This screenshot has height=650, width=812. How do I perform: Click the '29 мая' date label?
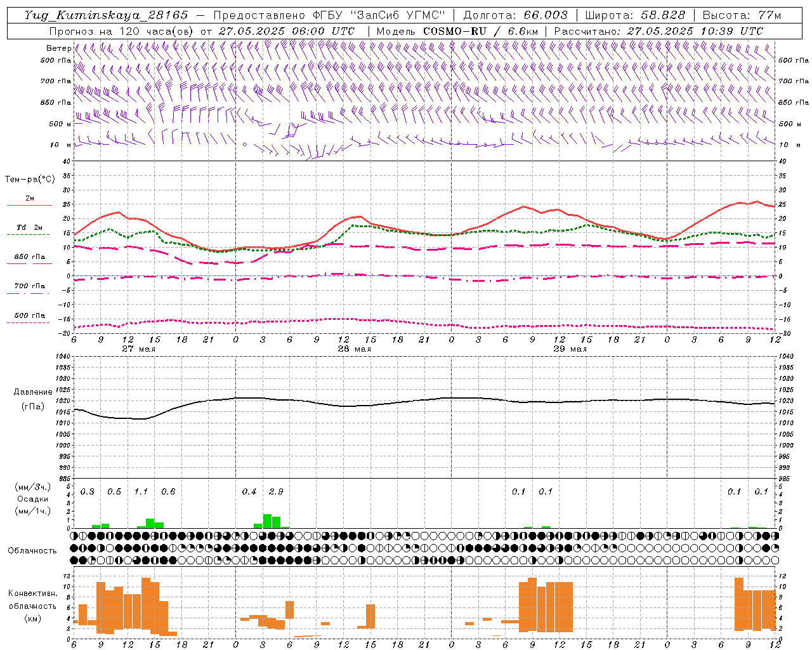pyautogui.click(x=570, y=349)
